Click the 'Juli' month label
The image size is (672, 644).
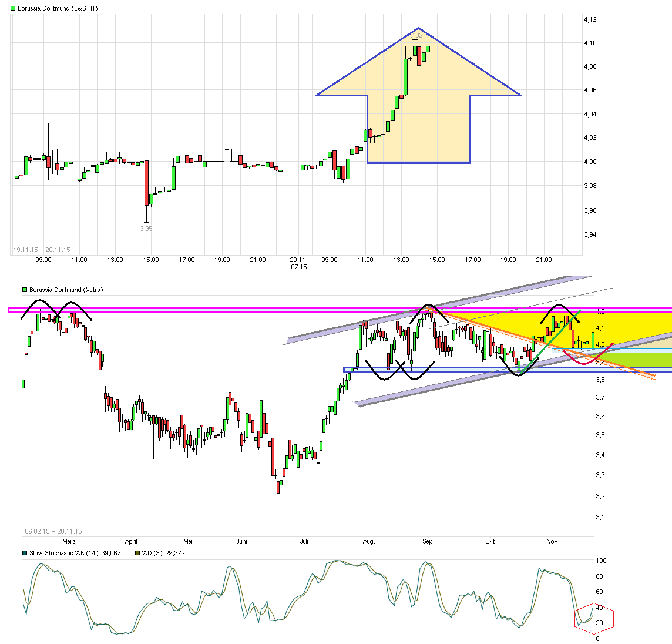pos(304,541)
